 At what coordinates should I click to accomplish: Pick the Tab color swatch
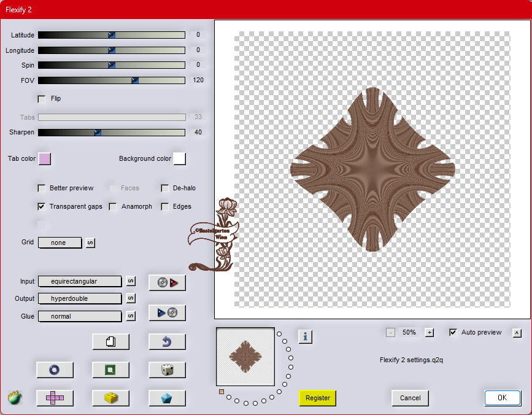pos(45,159)
